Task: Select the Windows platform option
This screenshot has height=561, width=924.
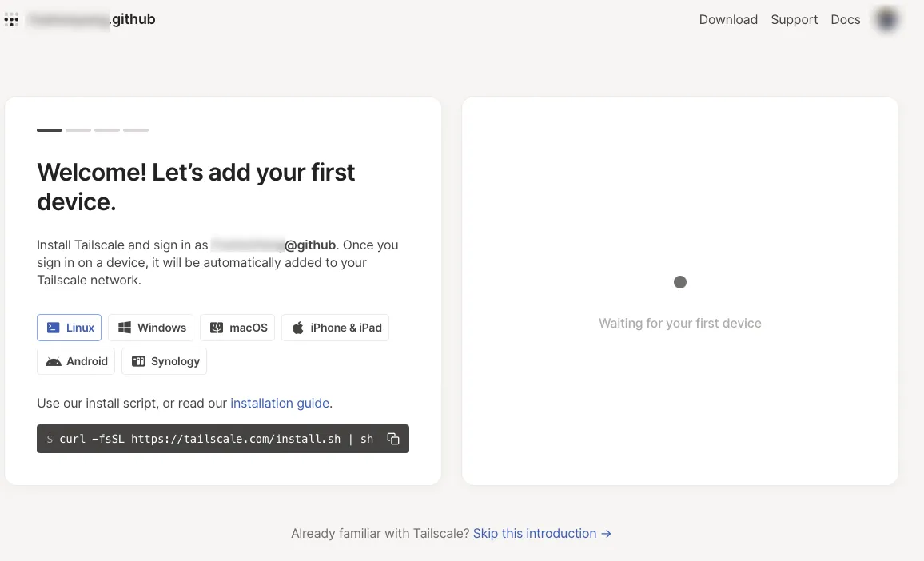Action: [x=152, y=328]
